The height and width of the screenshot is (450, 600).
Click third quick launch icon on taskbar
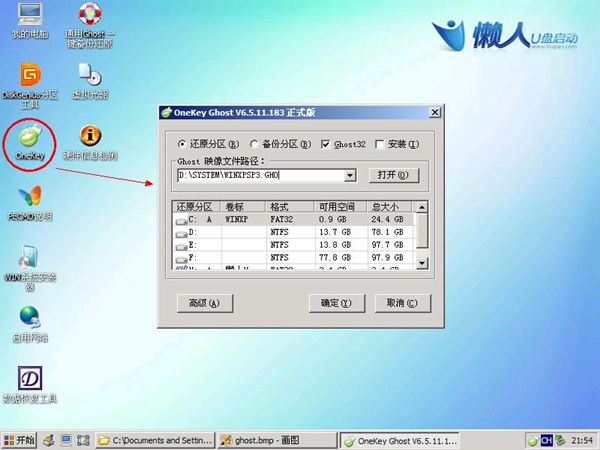pyautogui.click(x=83, y=440)
